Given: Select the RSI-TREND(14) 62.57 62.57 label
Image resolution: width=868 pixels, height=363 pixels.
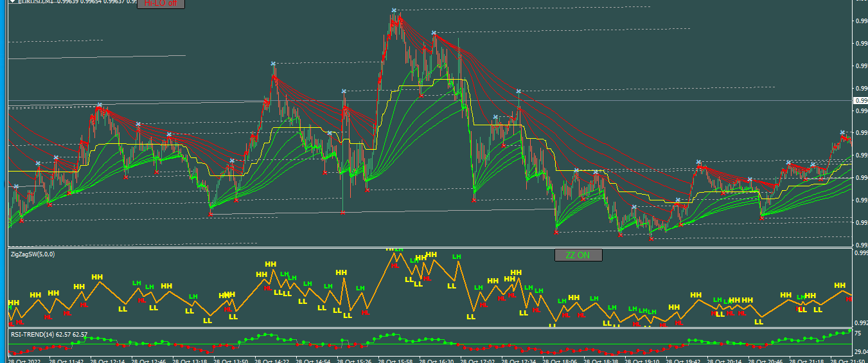Looking at the screenshot, I should pyautogui.click(x=49, y=335).
